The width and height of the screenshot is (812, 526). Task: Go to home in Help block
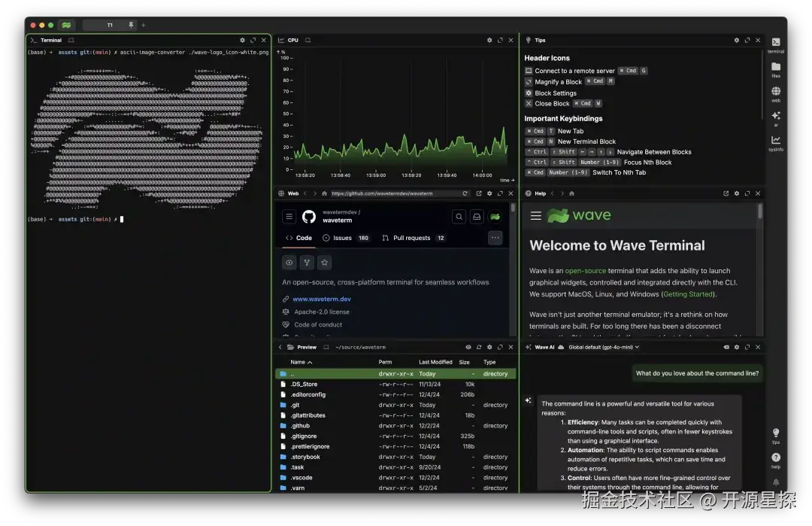[x=571, y=193]
